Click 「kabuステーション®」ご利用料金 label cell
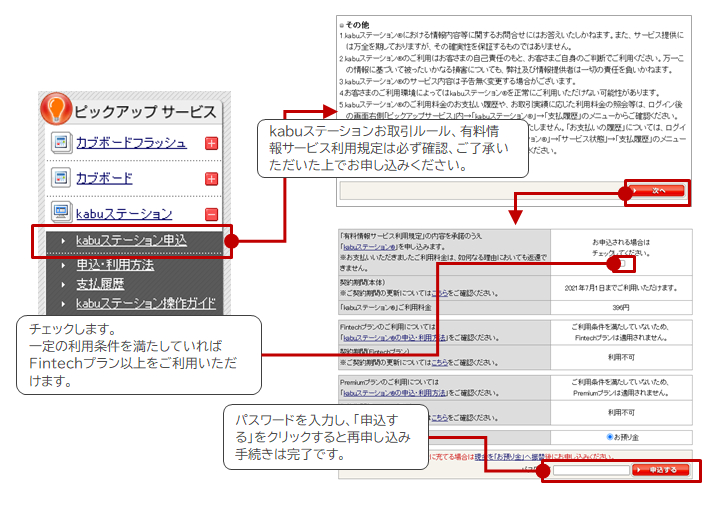The height and width of the screenshot is (505, 709). click(x=444, y=307)
